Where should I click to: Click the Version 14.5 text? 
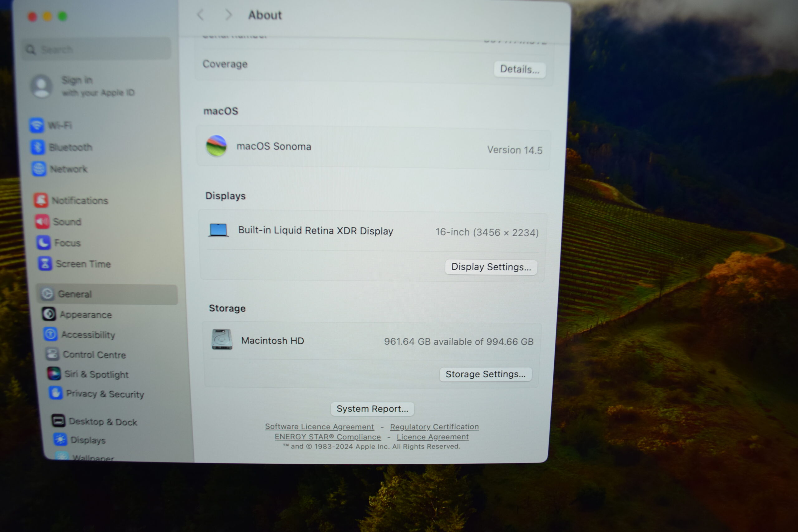pyautogui.click(x=515, y=150)
